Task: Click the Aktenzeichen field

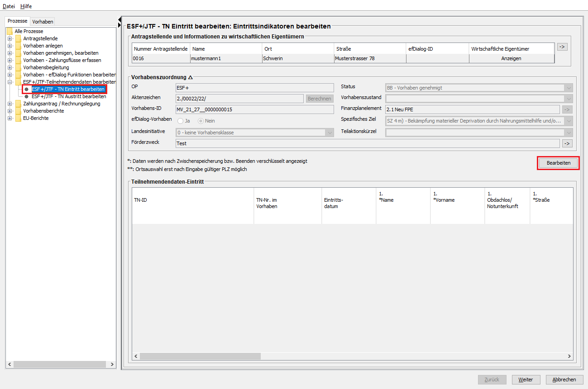Action: point(239,99)
